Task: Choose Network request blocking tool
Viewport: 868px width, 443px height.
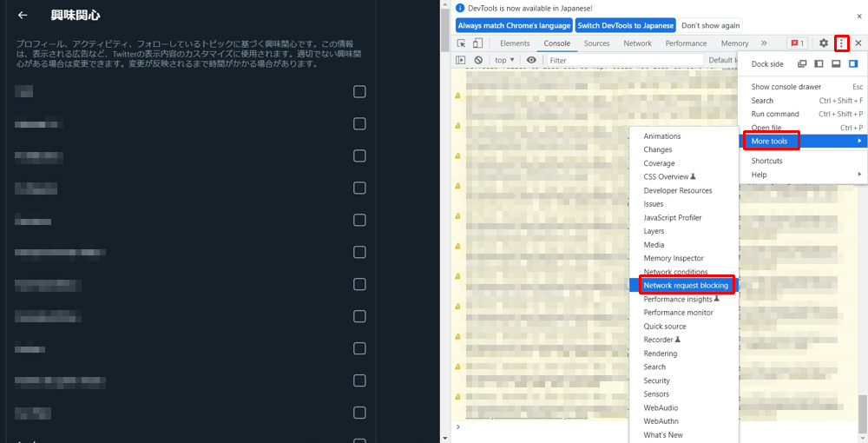Action: pos(684,285)
